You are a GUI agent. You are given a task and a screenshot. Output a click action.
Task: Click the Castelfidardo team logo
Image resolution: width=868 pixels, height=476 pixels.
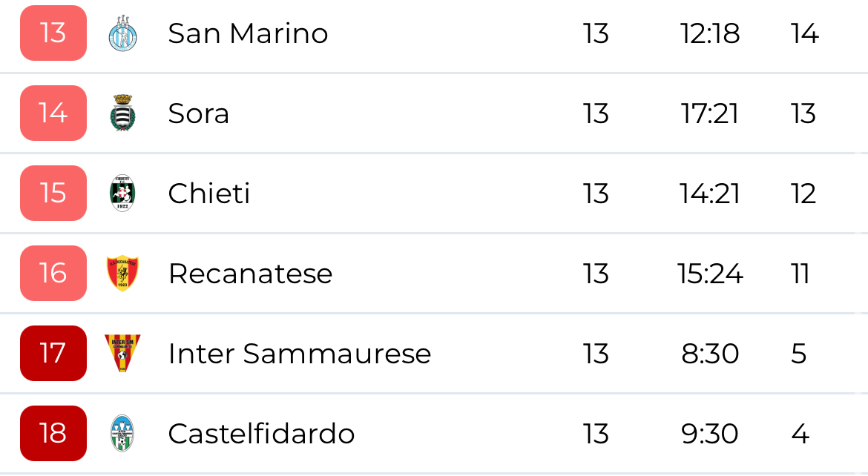pos(122,433)
